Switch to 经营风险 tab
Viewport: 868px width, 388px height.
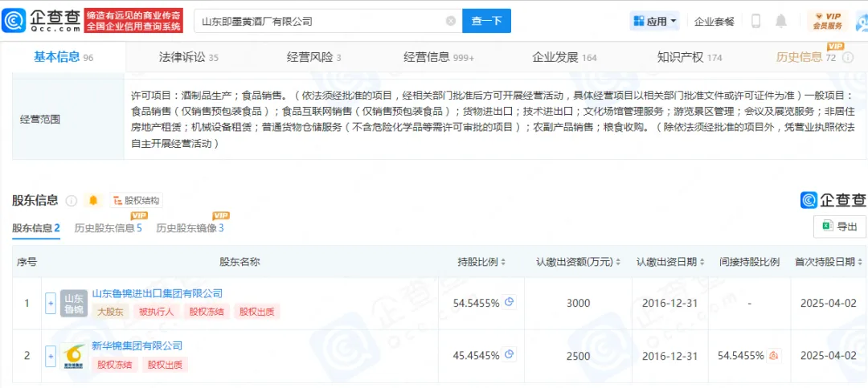313,57
